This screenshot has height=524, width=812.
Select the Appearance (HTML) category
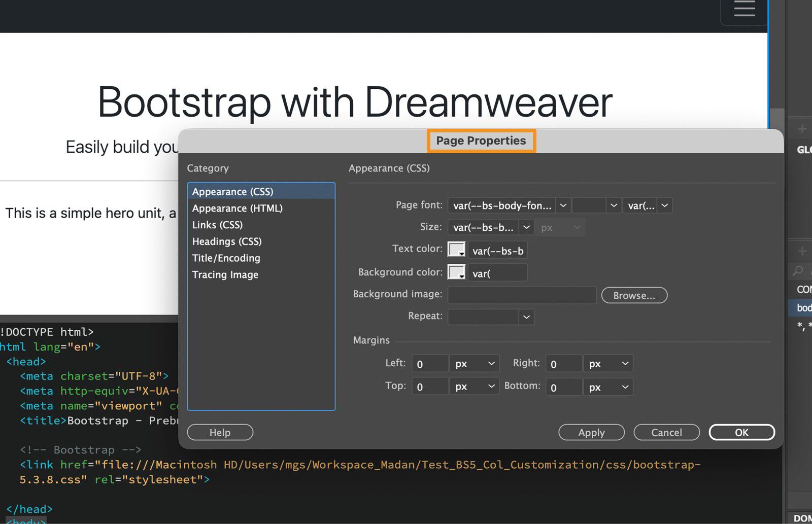(x=261, y=208)
